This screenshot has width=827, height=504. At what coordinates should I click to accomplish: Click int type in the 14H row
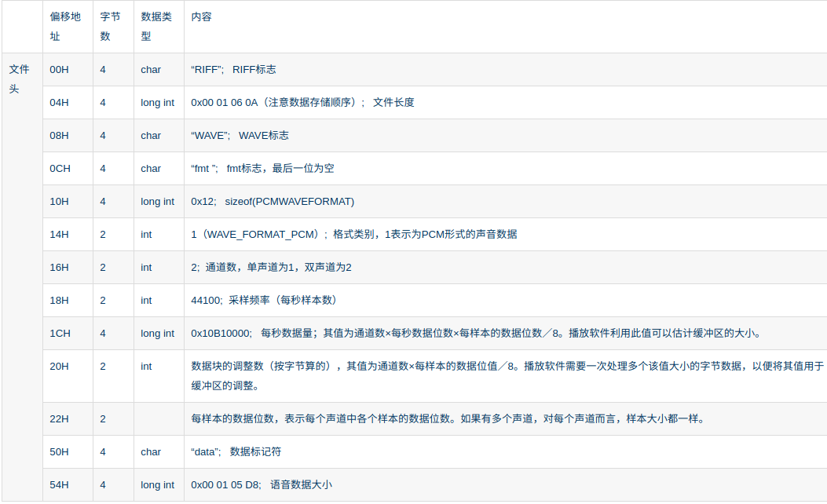(x=146, y=234)
